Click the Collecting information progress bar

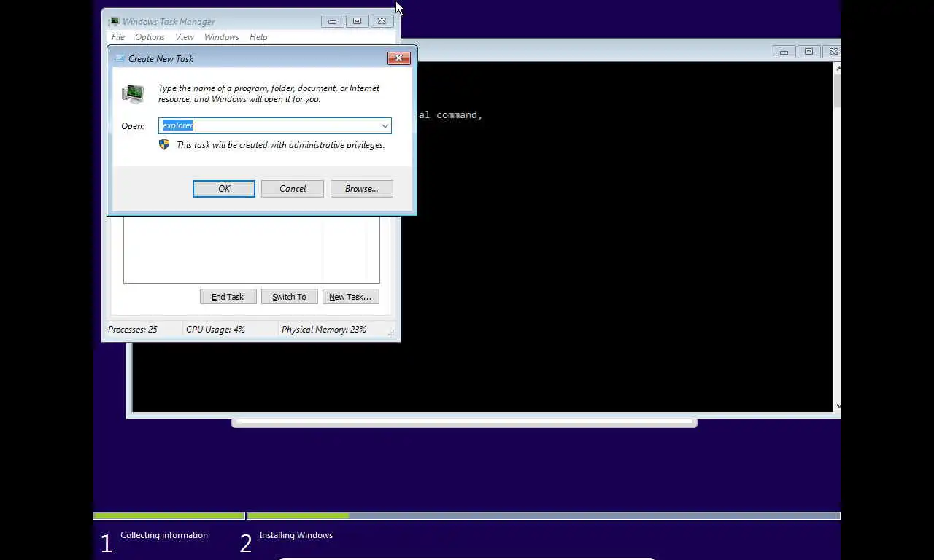169,516
